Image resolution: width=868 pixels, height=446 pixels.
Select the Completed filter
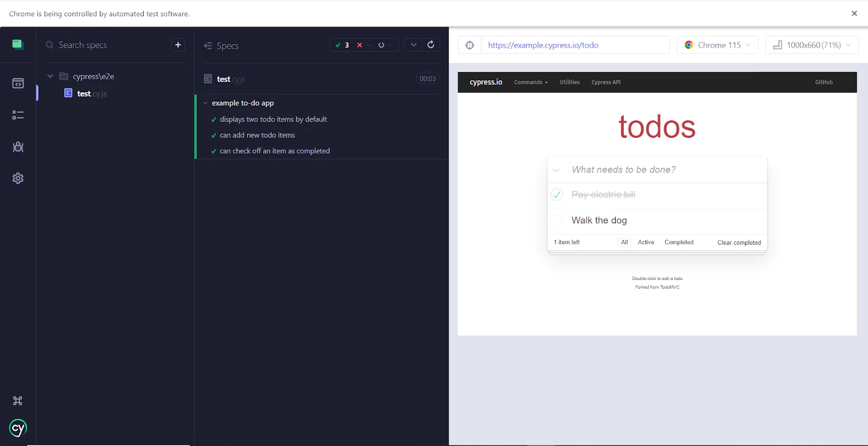coord(679,243)
